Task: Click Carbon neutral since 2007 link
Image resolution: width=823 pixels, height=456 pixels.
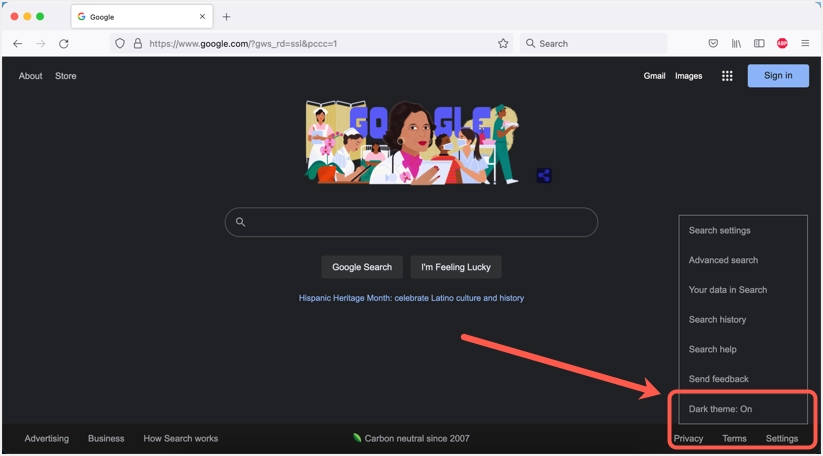Action: click(x=411, y=438)
